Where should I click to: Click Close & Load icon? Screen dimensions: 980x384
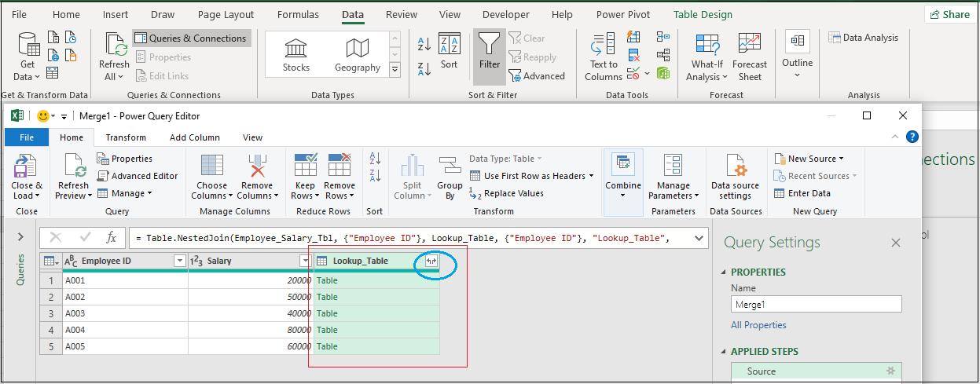pyautogui.click(x=27, y=166)
